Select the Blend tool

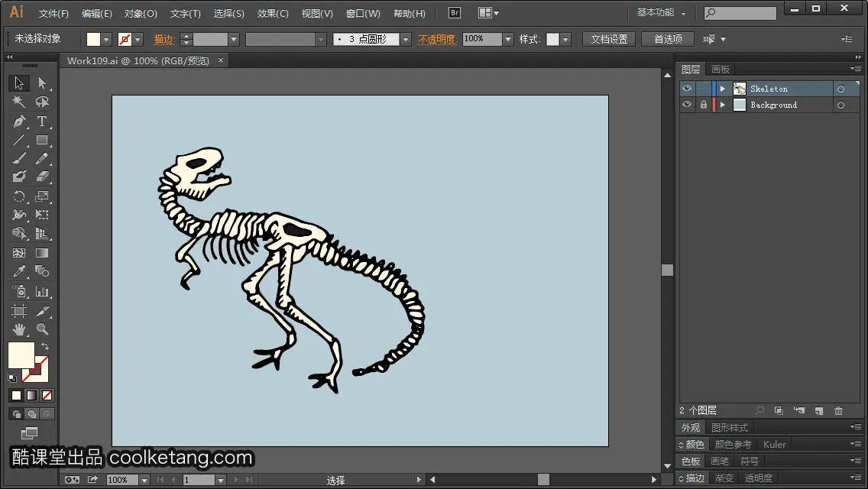coord(42,271)
